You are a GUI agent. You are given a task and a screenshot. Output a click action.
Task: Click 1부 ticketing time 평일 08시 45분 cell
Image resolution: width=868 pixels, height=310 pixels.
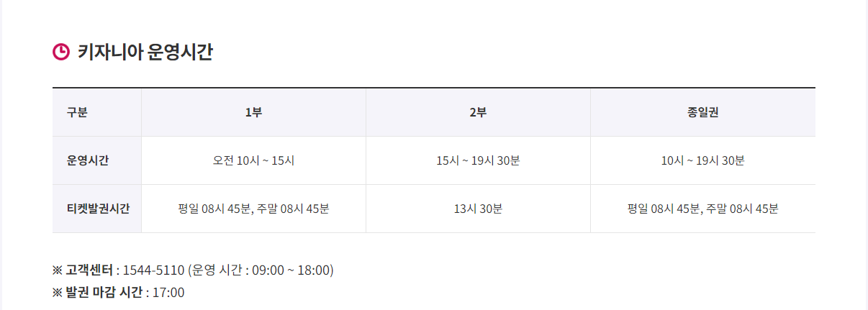pyautogui.click(x=253, y=209)
